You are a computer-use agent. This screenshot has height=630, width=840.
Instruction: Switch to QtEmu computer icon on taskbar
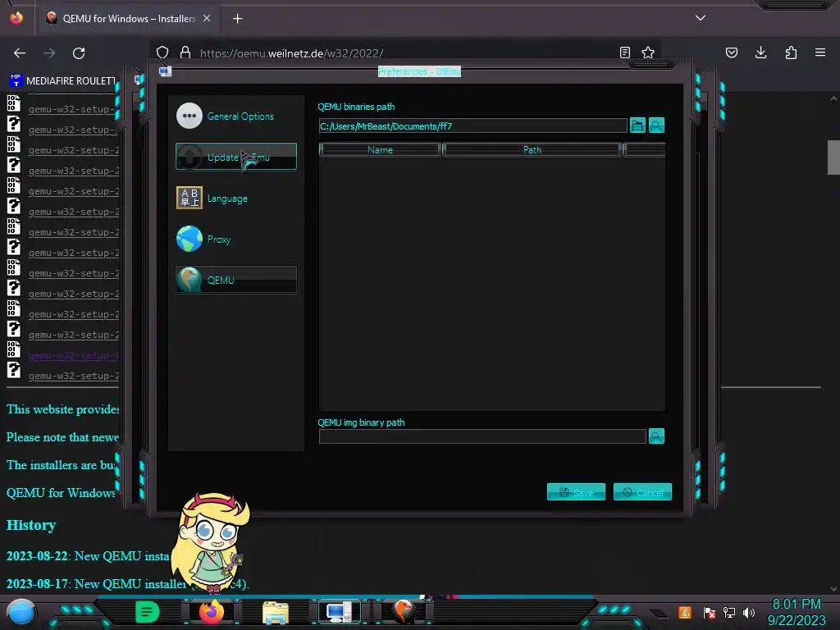[340, 612]
